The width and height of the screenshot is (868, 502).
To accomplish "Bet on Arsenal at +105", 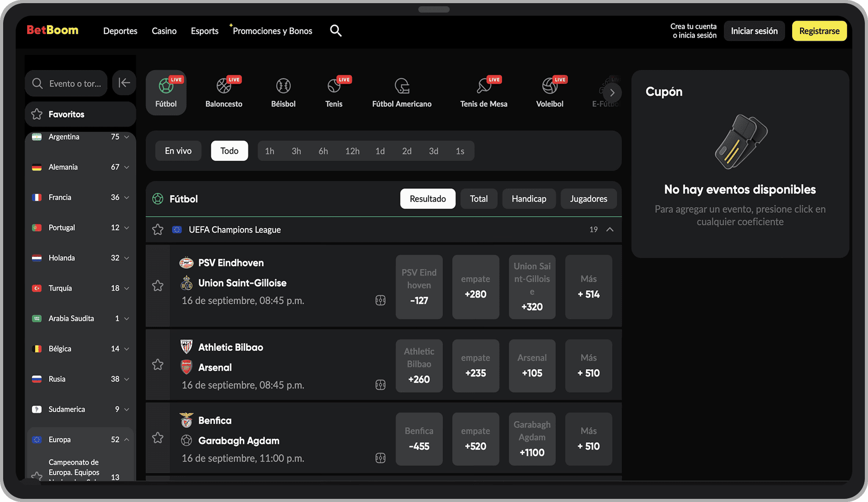I will [532, 366].
